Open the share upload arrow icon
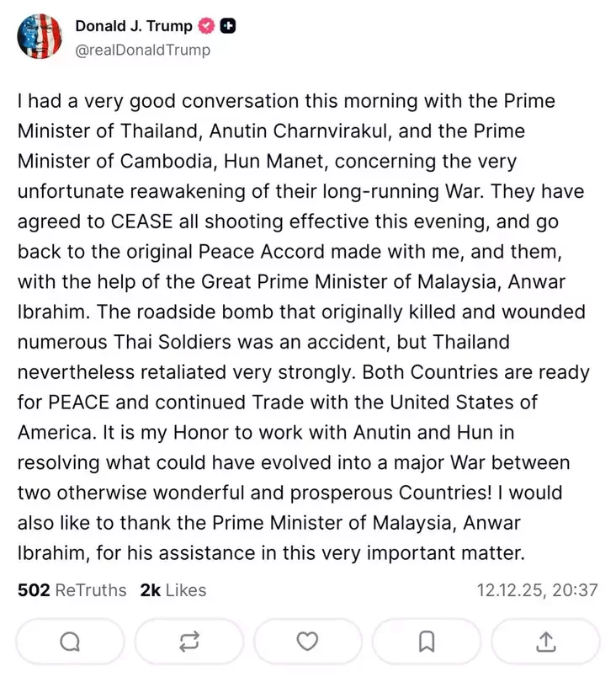The height and width of the screenshot is (677, 616). pyautogui.click(x=545, y=642)
